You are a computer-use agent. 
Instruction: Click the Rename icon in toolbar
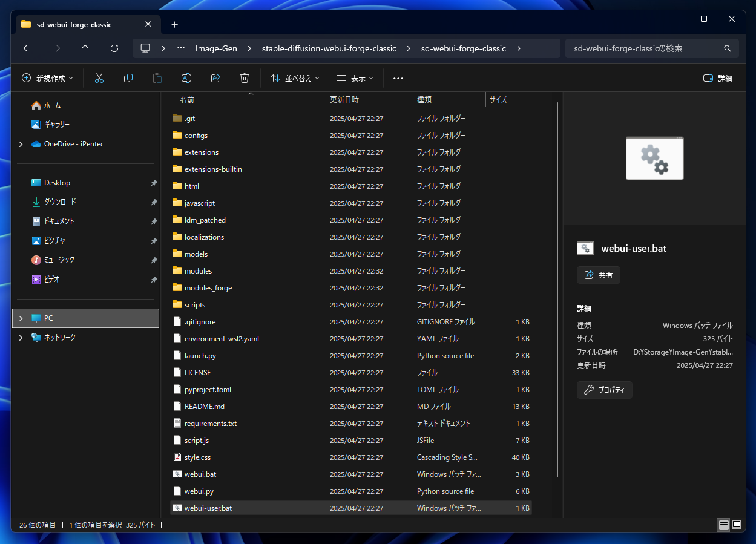(x=186, y=78)
